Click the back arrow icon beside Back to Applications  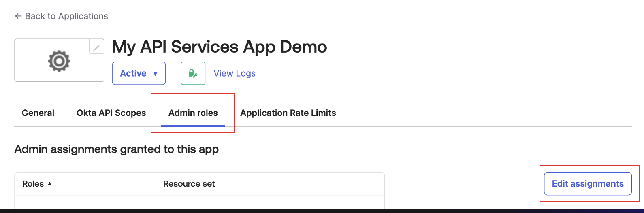pos(18,16)
